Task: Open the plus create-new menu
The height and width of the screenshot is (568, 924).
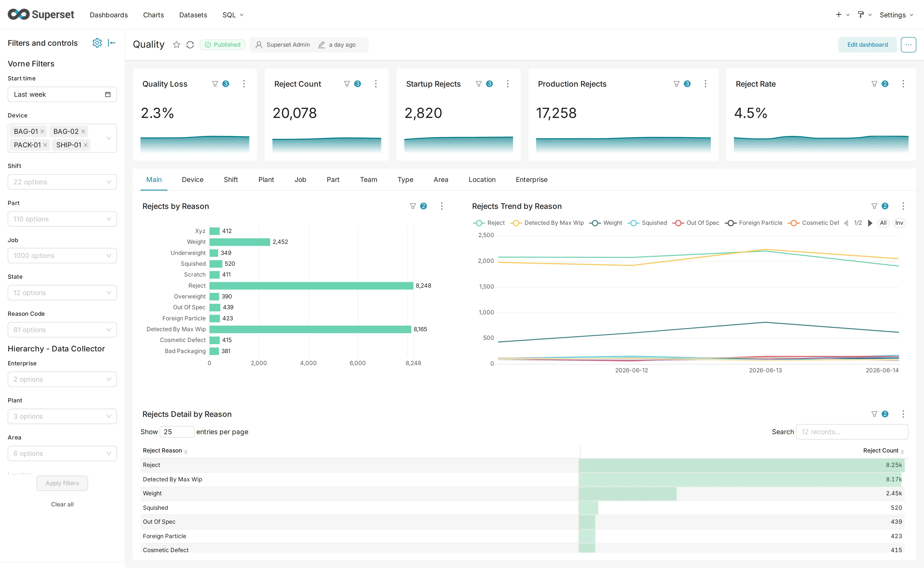Action: 842,15
